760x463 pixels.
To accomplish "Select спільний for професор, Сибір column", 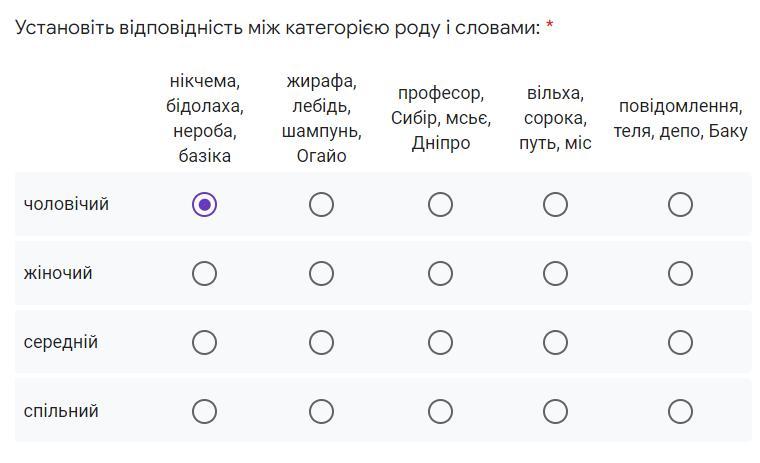I will [440, 411].
